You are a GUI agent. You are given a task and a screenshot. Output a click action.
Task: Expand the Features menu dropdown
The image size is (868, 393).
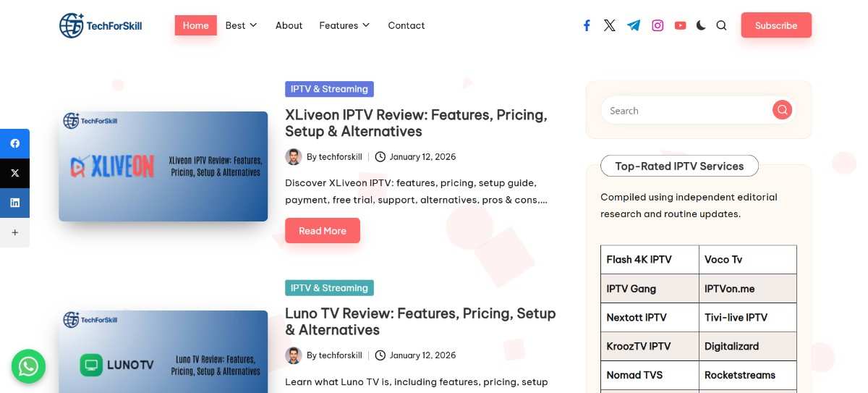(344, 25)
